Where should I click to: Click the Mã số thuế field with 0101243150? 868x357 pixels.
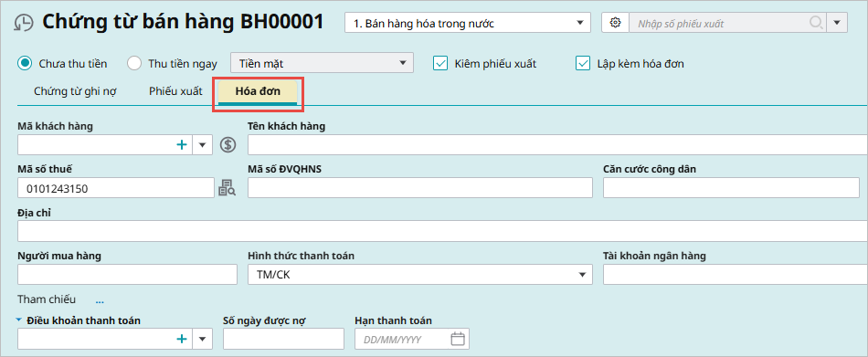[x=116, y=188]
